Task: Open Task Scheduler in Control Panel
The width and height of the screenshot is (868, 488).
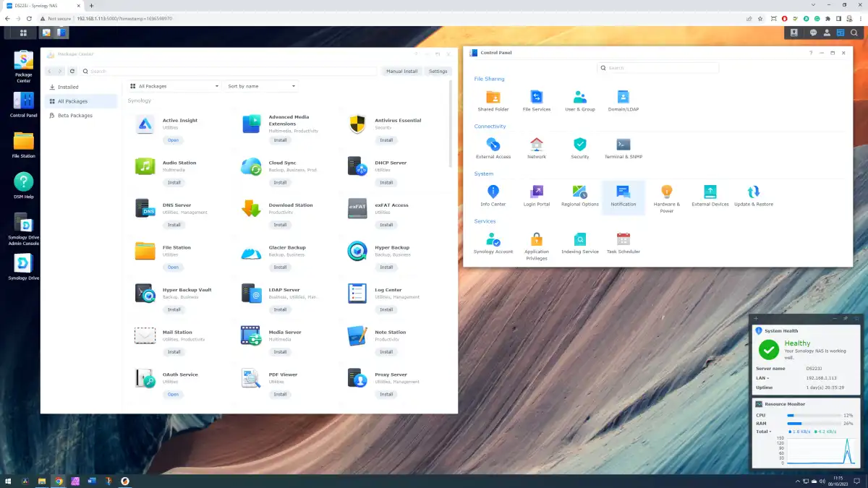Action: click(x=623, y=239)
